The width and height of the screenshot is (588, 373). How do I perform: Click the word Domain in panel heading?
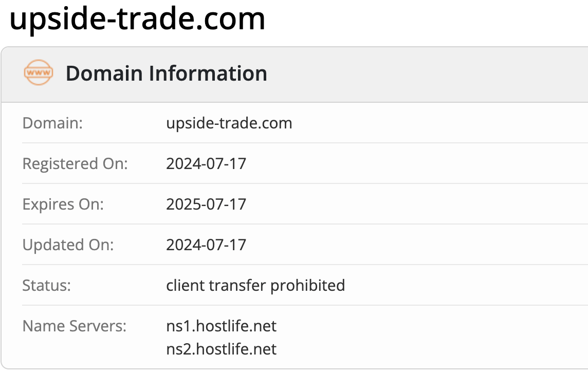[104, 73]
